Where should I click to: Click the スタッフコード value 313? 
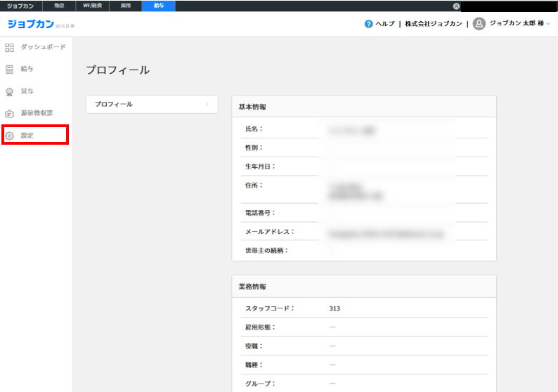pyautogui.click(x=334, y=308)
